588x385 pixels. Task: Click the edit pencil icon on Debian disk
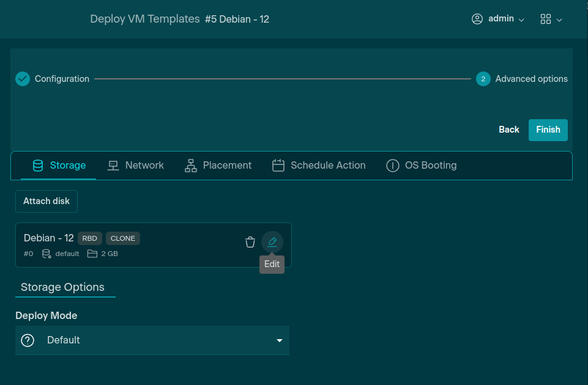tap(272, 242)
